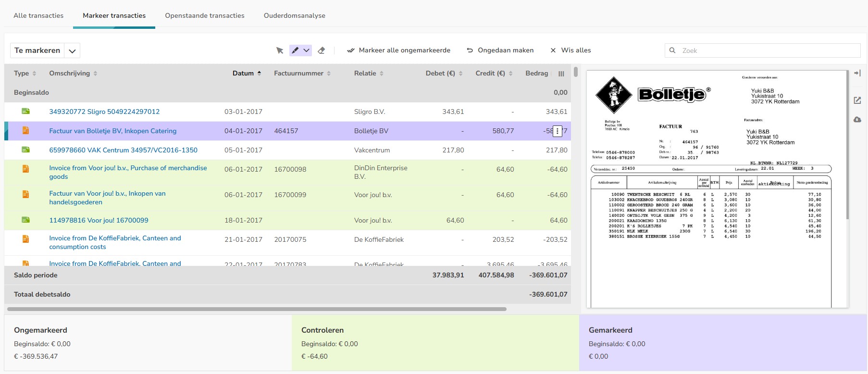Open 659978660 VAK Centrum link

(x=124, y=150)
